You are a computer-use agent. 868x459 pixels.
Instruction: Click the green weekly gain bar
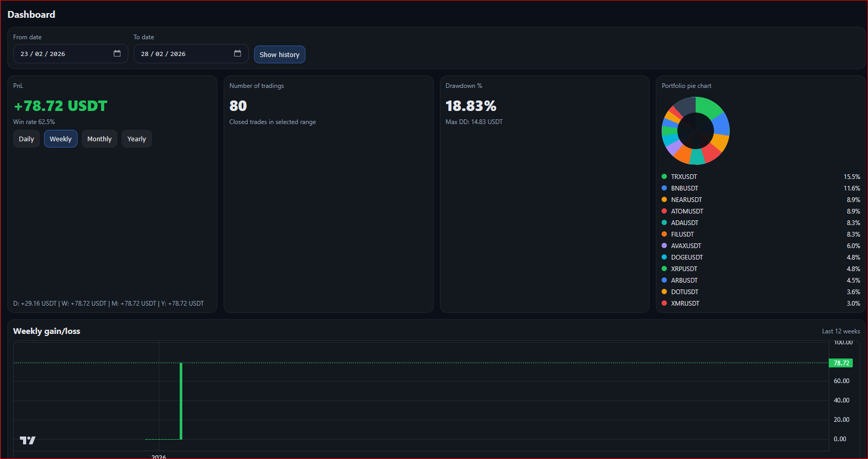click(x=181, y=401)
